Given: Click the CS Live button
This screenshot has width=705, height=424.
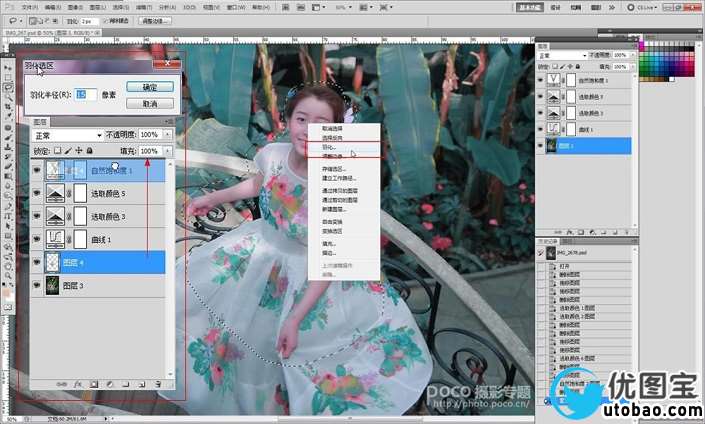Looking at the screenshot, I should [643, 7].
